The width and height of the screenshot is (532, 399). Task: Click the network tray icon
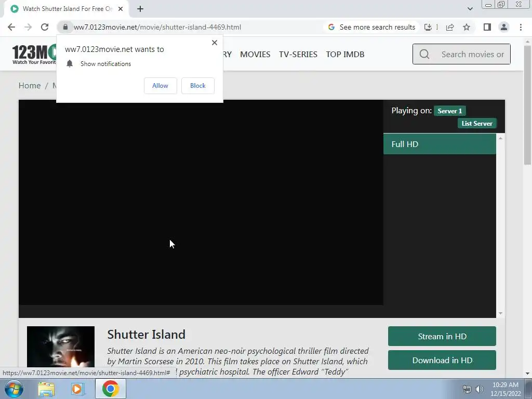tap(467, 389)
